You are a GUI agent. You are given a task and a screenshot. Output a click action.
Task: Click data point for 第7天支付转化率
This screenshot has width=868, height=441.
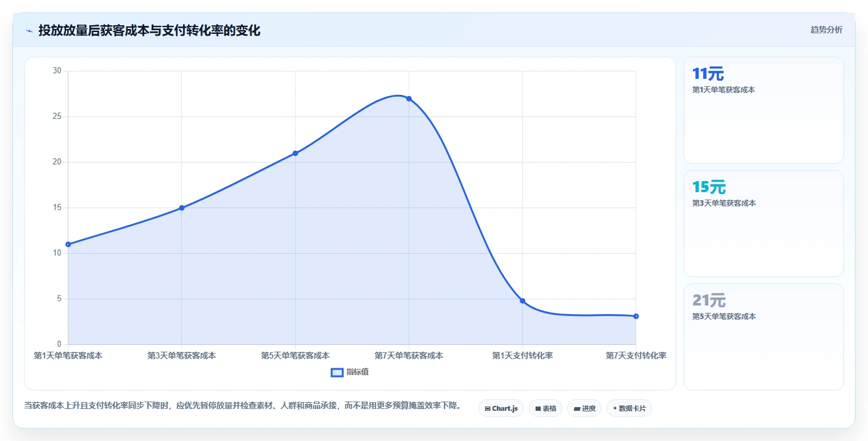tap(636, 316)
